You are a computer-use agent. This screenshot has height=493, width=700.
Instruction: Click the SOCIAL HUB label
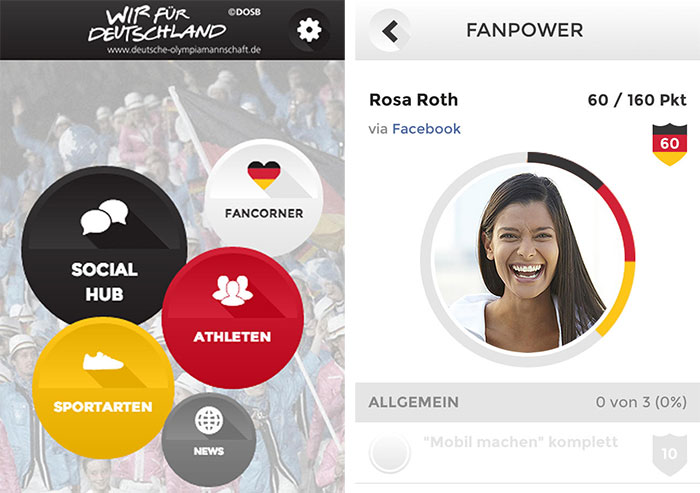coord(104,282)
